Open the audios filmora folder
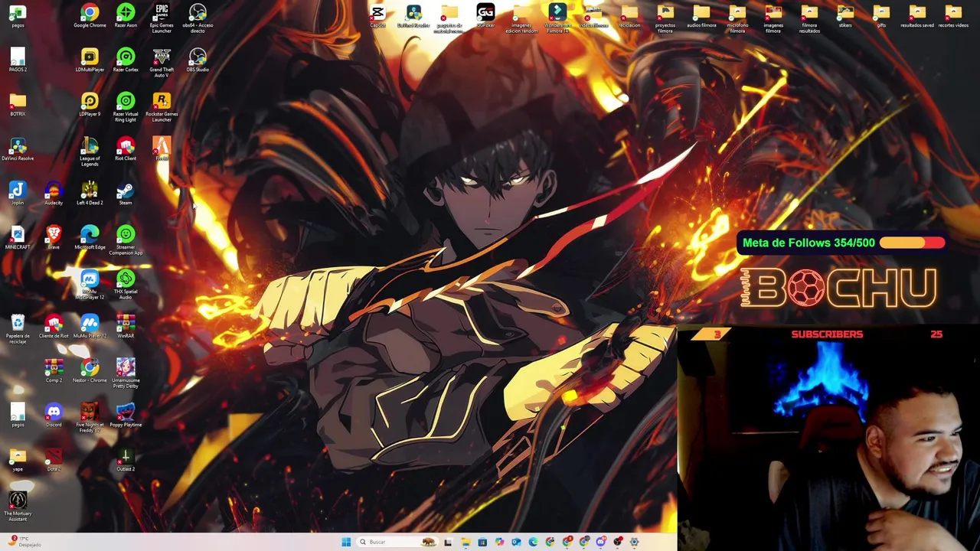980x551 pixels. click(x=701, y=16)
